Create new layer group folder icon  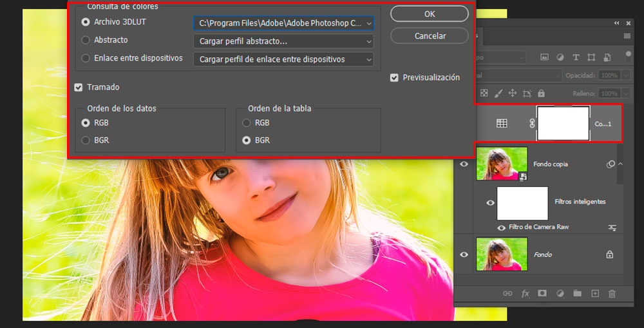[x=578, y=293]
